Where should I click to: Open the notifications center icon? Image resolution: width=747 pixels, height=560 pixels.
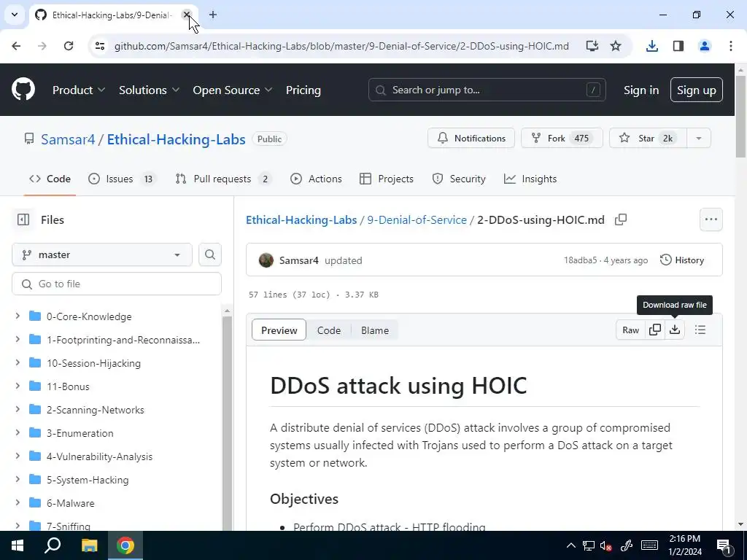point(724,545)
